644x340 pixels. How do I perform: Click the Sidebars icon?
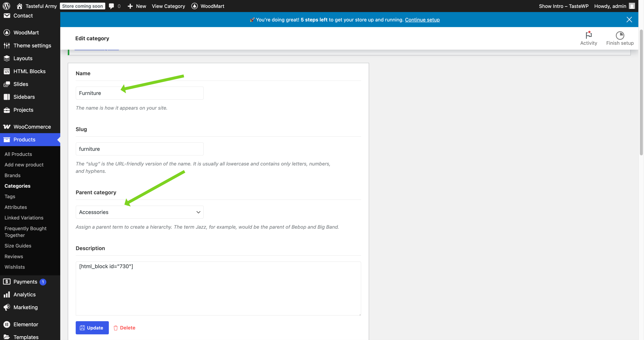point(7,97)
